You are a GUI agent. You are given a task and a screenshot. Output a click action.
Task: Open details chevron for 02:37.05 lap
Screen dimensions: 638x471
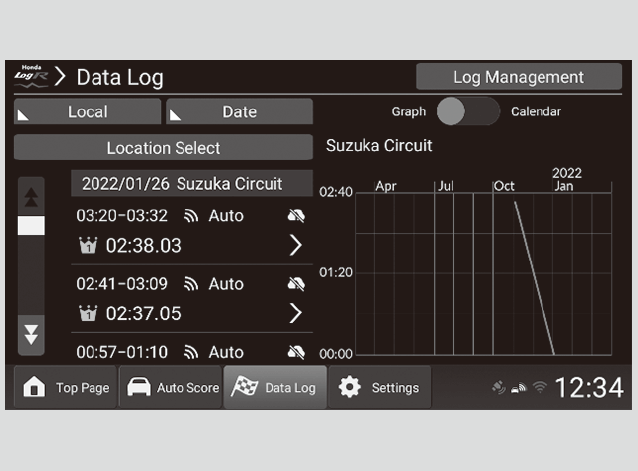click(x=295, y=313)
